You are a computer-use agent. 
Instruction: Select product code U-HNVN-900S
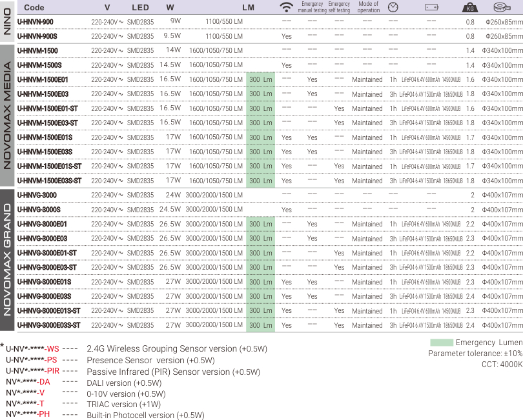click(37, 36)
